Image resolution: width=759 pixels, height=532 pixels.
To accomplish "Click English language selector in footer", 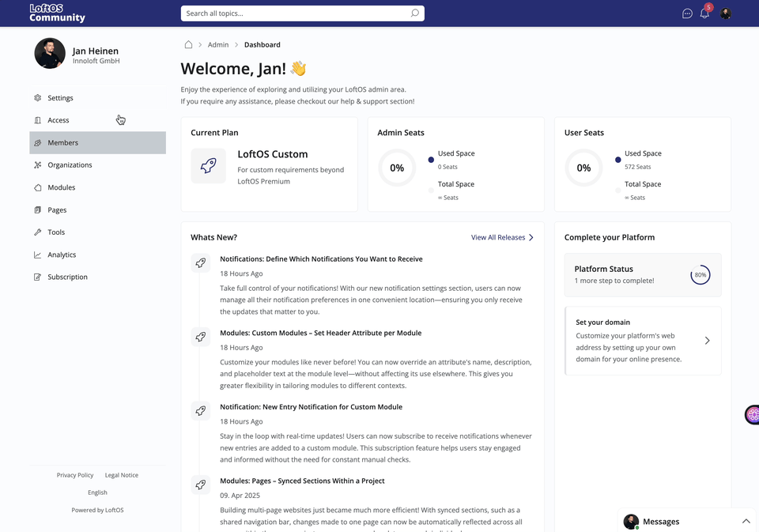I will [97, 492].
